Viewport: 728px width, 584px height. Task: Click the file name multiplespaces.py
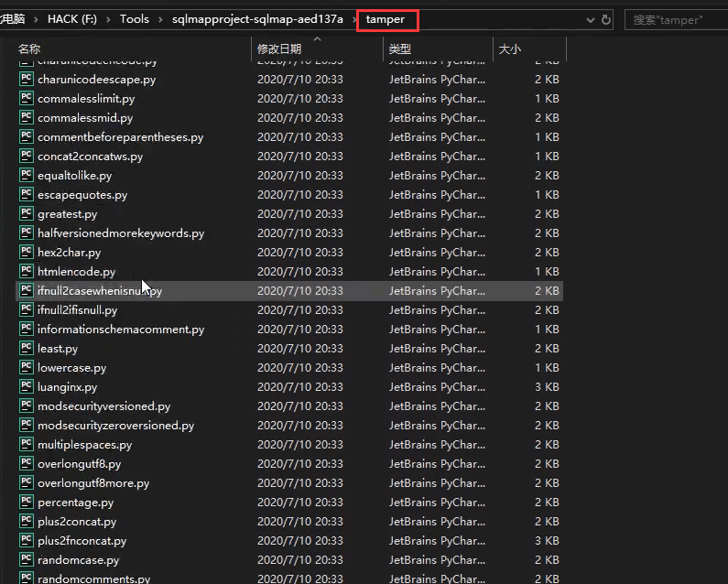tap(85, 445)
